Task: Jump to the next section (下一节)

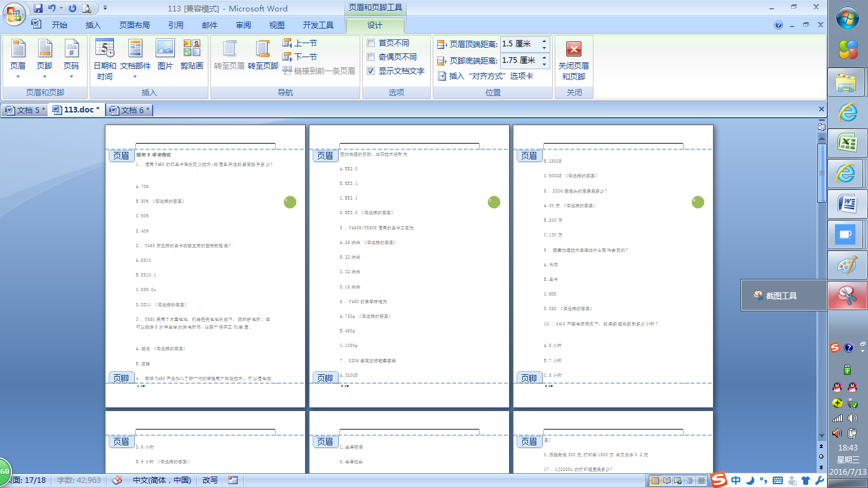Action: (300, 57)
